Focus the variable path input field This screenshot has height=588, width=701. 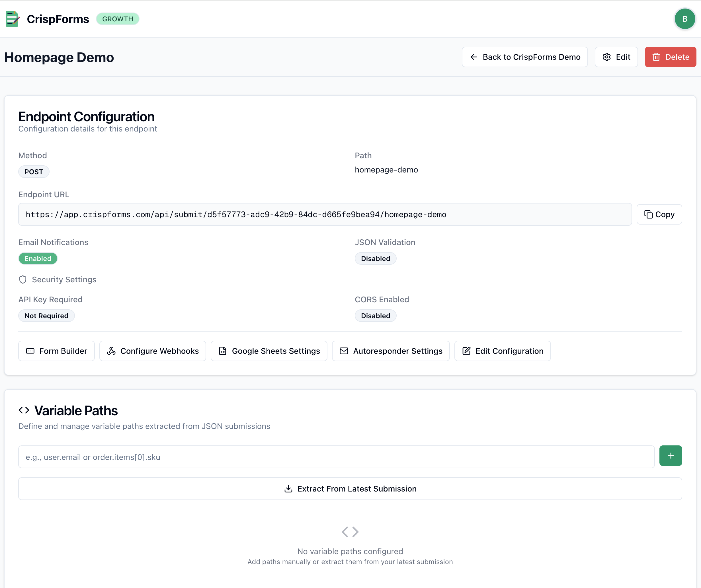click(x=336, y=457)
